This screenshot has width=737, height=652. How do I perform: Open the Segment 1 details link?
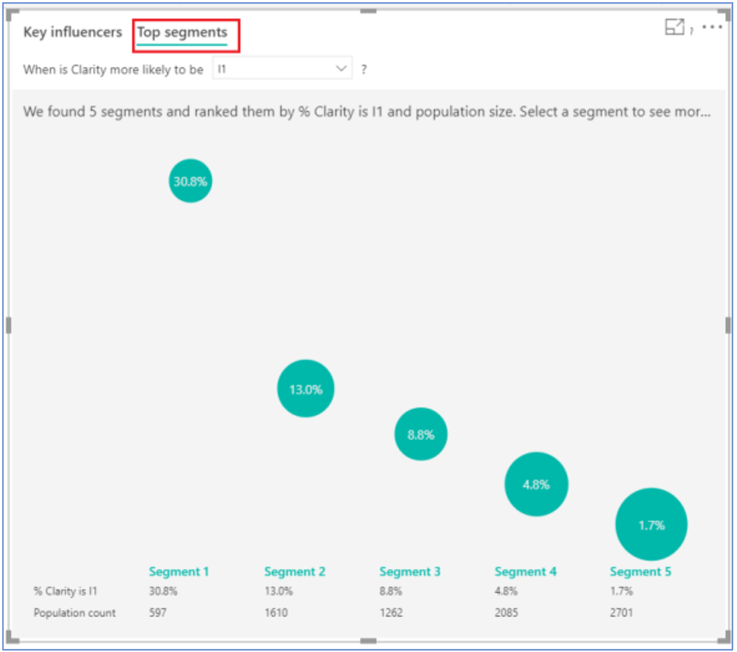pyautogui.click(x=179, y=572)
